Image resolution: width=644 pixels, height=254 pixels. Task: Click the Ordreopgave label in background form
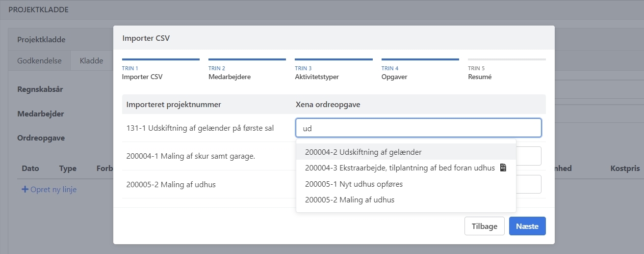pyautogui.click(x=41, y=138)
